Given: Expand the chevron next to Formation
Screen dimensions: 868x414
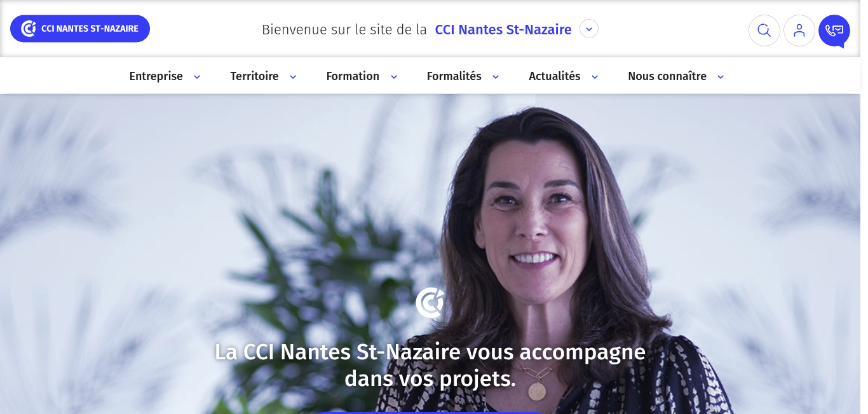Looking at the screenshot, I should [x=394, y=77].
